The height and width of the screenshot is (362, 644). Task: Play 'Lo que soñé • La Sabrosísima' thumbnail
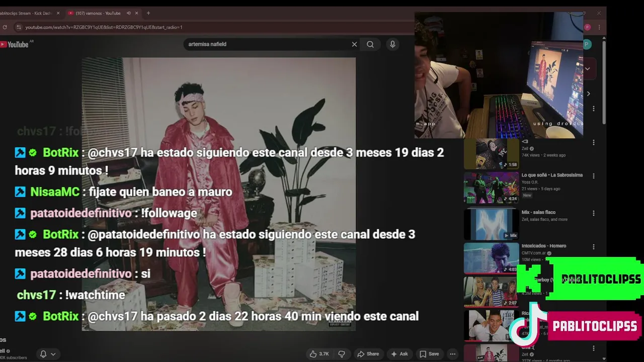click(x=491, y=188)
